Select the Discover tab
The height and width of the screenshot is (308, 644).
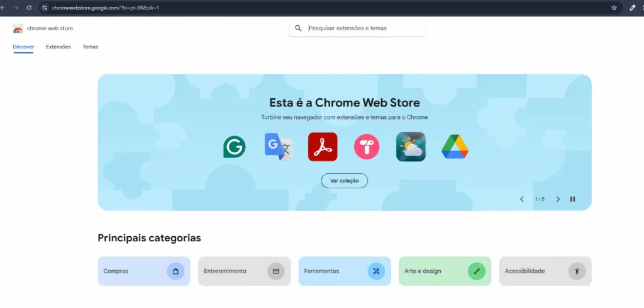click(23, 47)
